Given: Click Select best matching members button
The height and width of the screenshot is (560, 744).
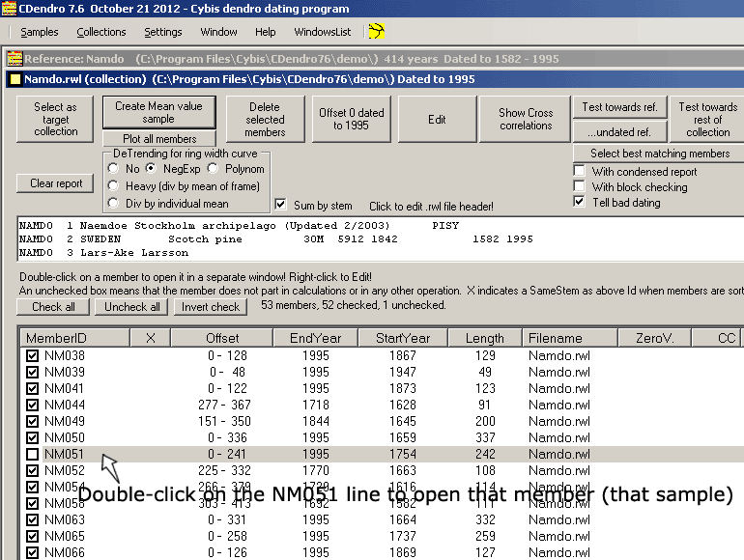Looking at the screenshot, I should pos(660,154).
